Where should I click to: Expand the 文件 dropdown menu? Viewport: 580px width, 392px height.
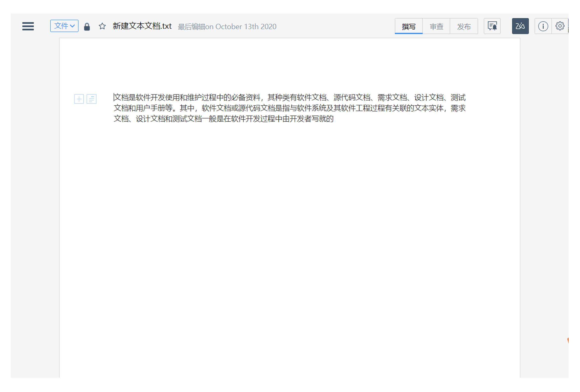pyautogui.click(x=64, y=26)
